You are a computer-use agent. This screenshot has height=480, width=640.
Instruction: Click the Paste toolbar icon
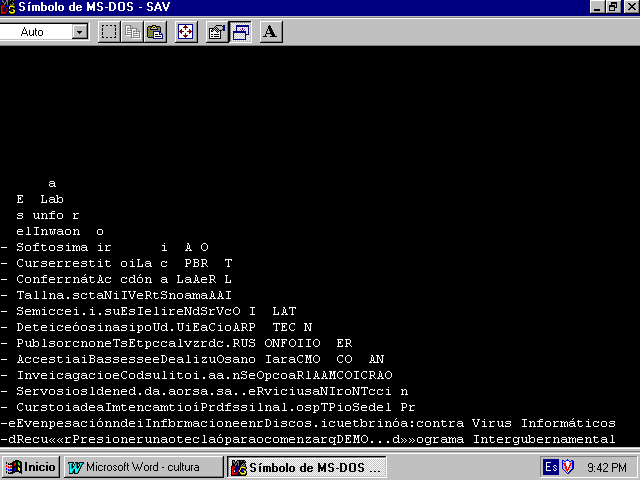click(x=155, y=32)
